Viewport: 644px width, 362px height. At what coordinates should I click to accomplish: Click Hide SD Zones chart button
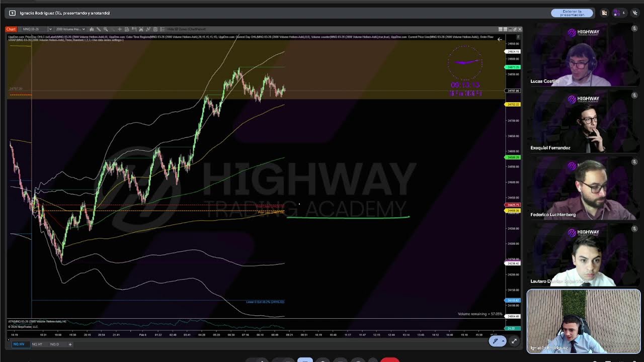187,29
